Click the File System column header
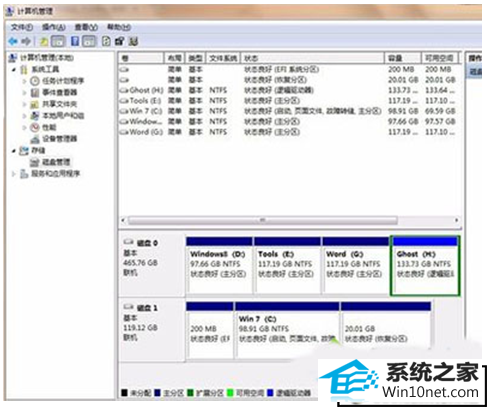The width and height of the screenshot is (487, 407). pyautogui.click(x=223, y=58)
